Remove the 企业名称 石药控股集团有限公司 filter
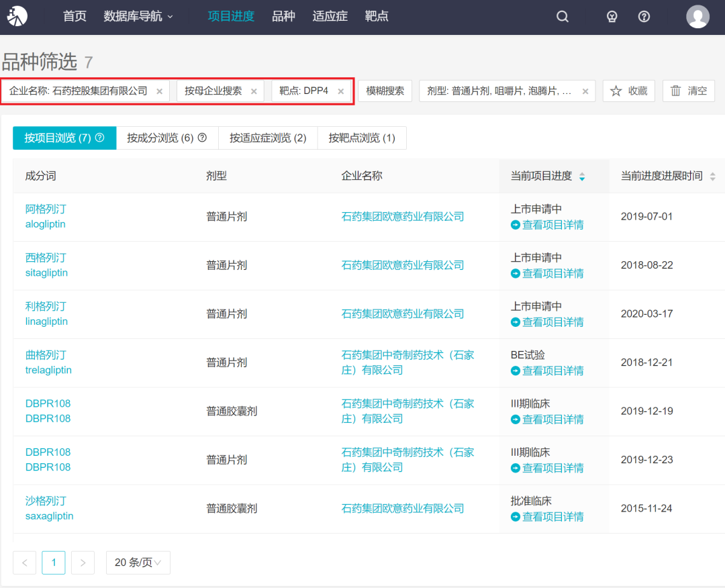Screen dimensions: 725x588 click(160, 91)
